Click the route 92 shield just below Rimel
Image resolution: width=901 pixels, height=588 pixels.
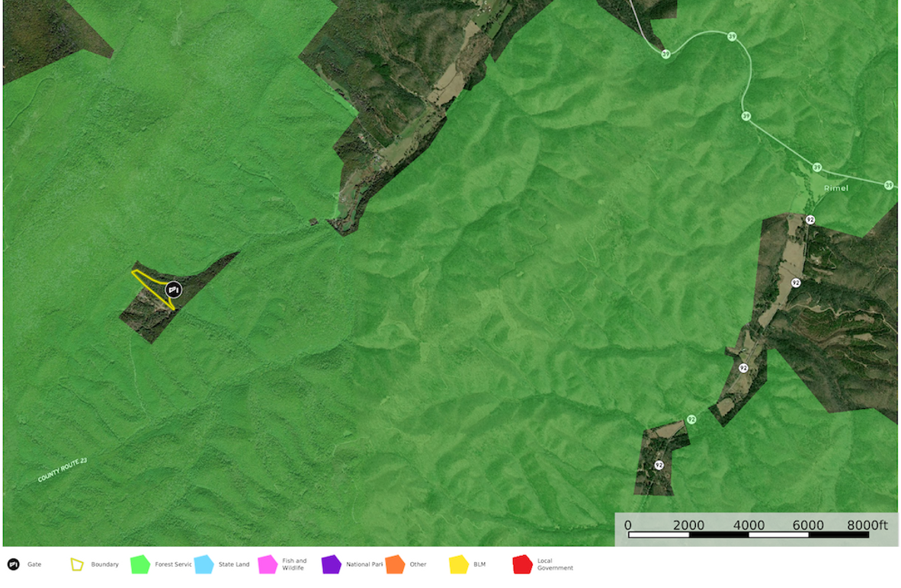pos(810,220)
